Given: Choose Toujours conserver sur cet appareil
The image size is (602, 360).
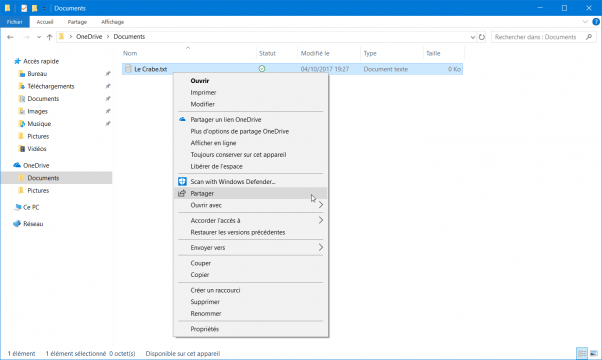Looking at the screenshot, I should [x=250, y=155].
